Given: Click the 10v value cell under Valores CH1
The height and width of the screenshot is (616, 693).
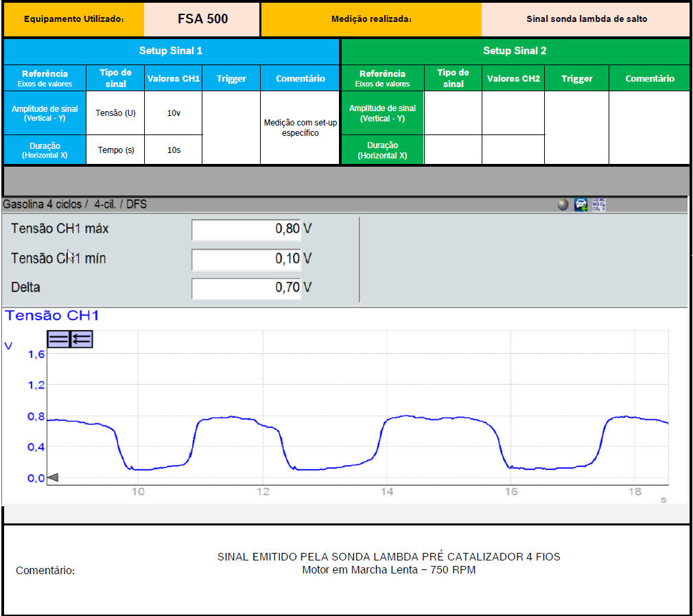Looking at the screenshot, I should tap(174, 112).
